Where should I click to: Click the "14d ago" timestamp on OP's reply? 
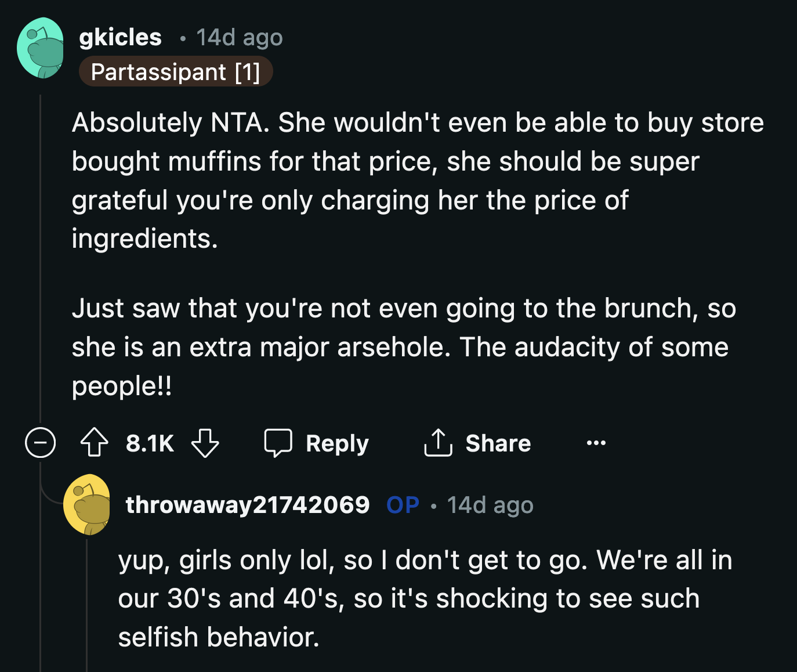tap(490, 505)
